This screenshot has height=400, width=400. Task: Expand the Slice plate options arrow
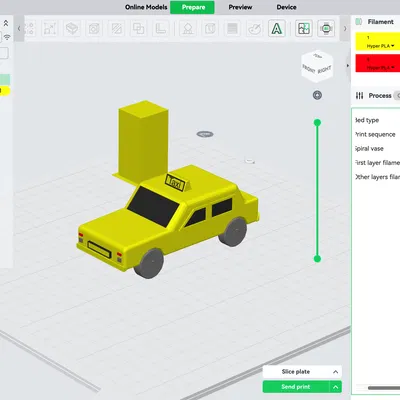(x=335, y=372)
